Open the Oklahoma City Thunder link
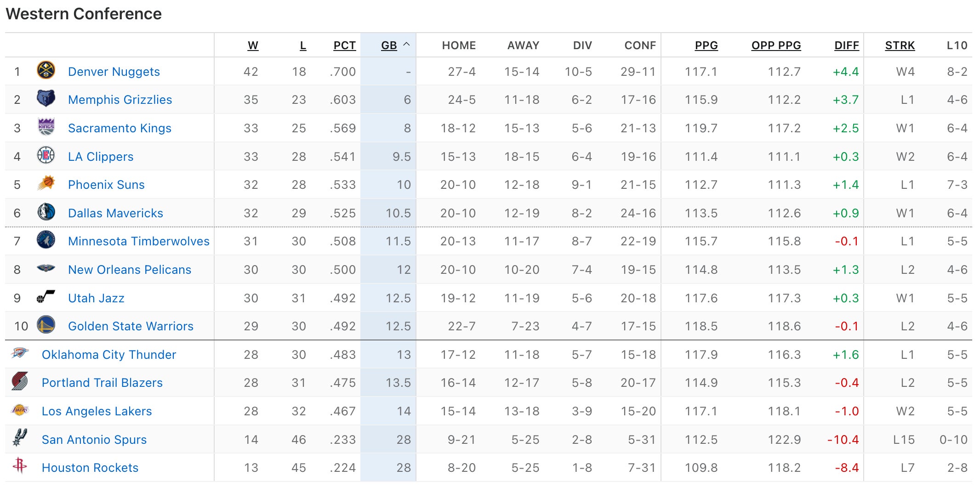Image resolution: width=980 pixels, height=487 pixels. [x=109, y=355]
